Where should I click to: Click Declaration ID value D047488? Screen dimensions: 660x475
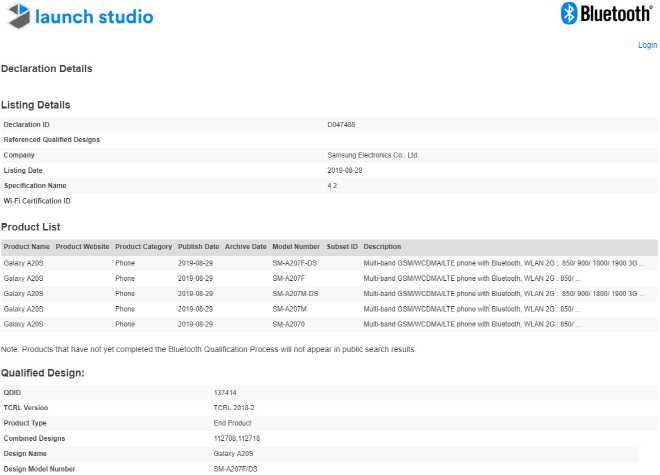click(341, 125)
